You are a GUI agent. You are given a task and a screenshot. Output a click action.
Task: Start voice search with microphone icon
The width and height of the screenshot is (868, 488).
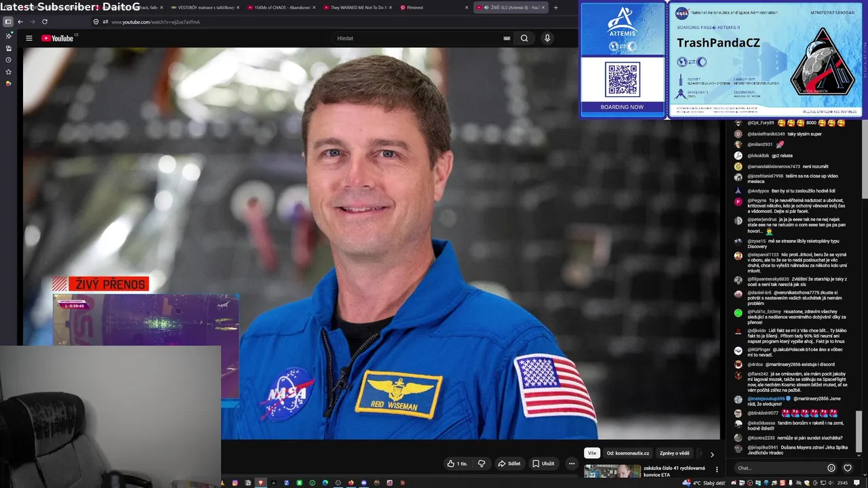pos(547,38)
